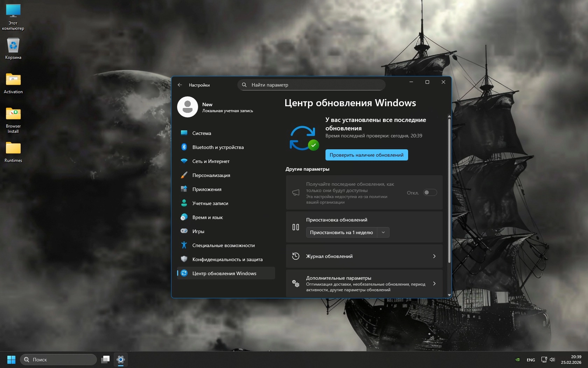Click the Privacy and security shield icon
Screen dimensions: 588x368
pos(184,259)
